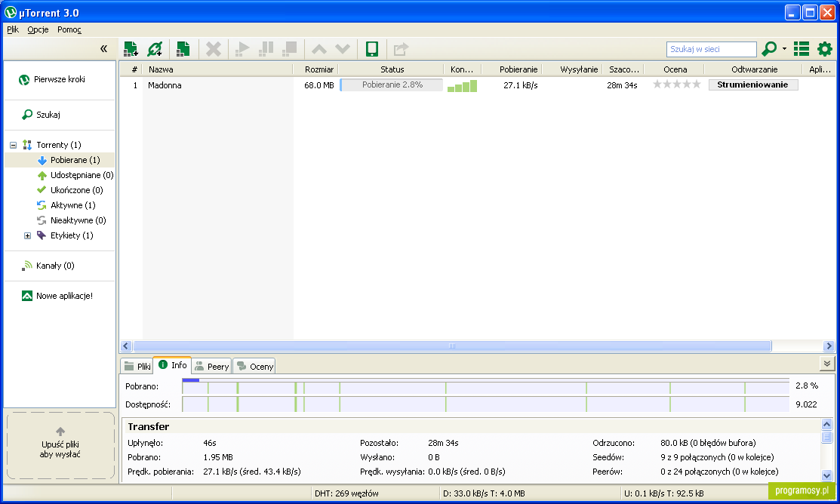Click the Create New Torrent icon
Screen dimensions: 840x504
(183, 49)
